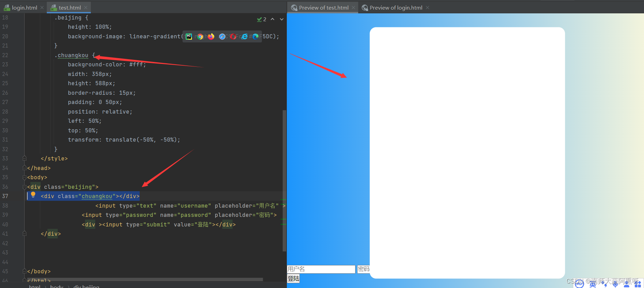Click the 登陆 submit button in preview
This screenshot has height=288, width=644.
click(x=293, y=278)
